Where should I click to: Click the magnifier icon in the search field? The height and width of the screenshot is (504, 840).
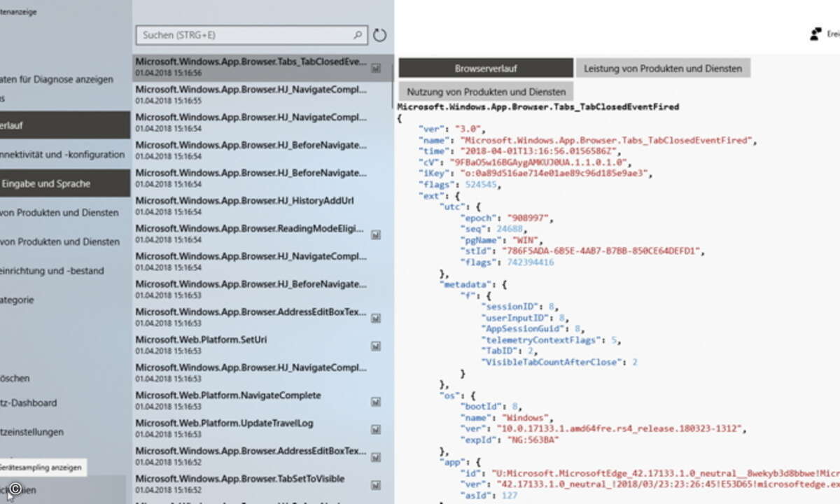[358, 34]
